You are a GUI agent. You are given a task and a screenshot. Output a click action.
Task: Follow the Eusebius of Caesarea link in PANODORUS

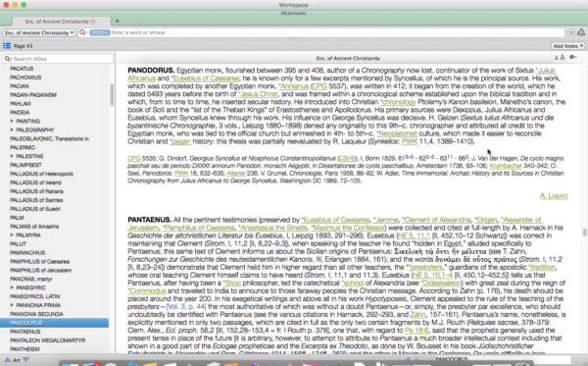205,78
